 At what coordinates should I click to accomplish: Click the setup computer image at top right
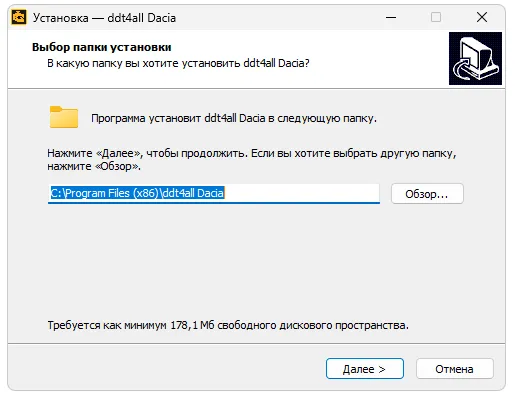[x=475, y=58]
